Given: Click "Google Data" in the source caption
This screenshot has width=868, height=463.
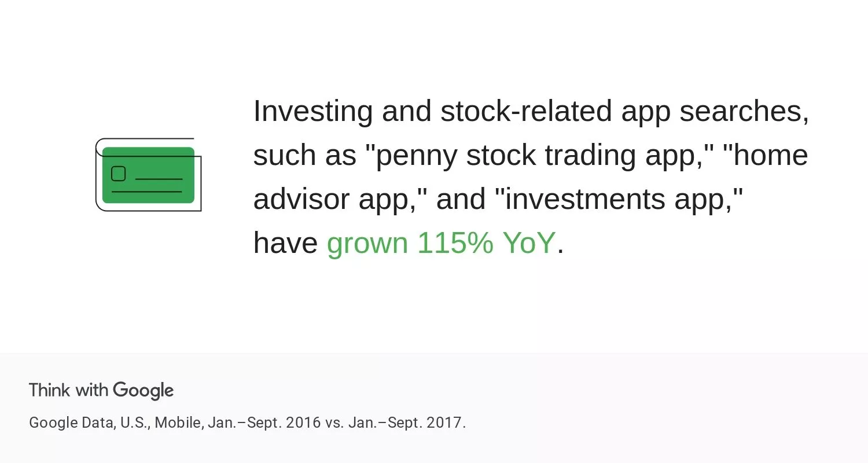Looking at the screenshot, I should coord(71,422).
